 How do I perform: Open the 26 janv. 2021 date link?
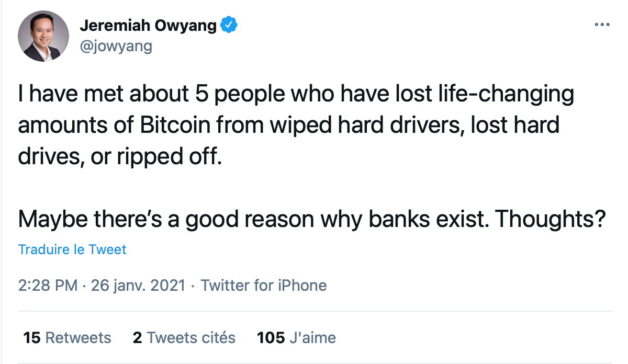pyautogui.click(x=138, y=286)
